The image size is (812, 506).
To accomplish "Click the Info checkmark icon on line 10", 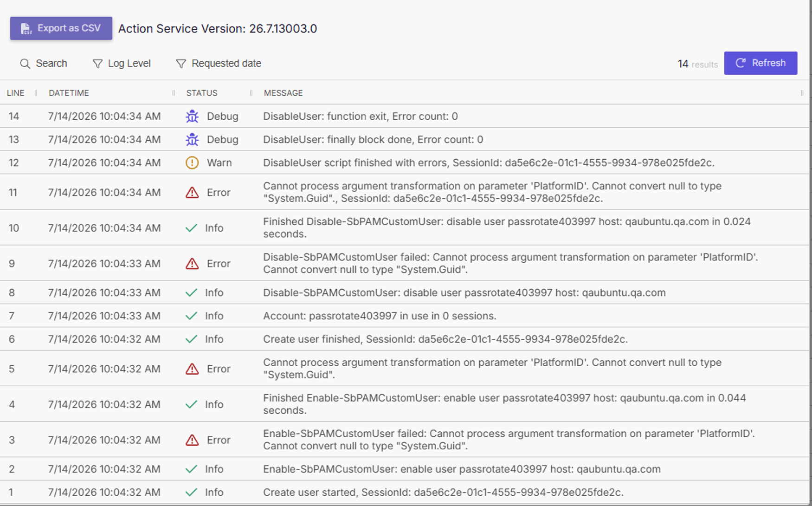I will click(x=191, y=228).
